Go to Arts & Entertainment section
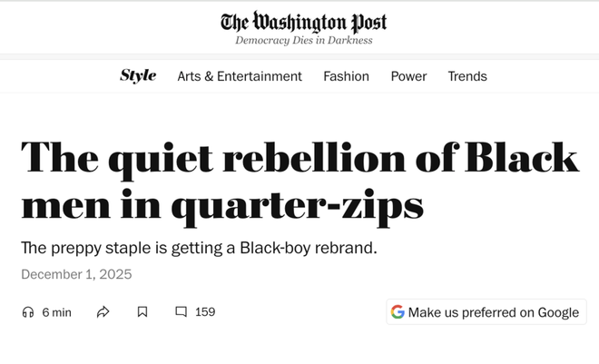Image resolution: width=599 pixels, height=364 pixels. click(x=240, y=76)
